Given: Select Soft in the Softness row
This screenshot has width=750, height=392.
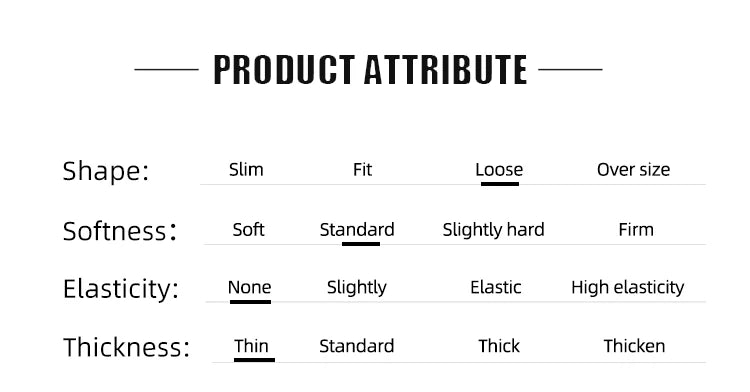Looking at the screenshot, I should pyautogui.click(x=248, y=230).
